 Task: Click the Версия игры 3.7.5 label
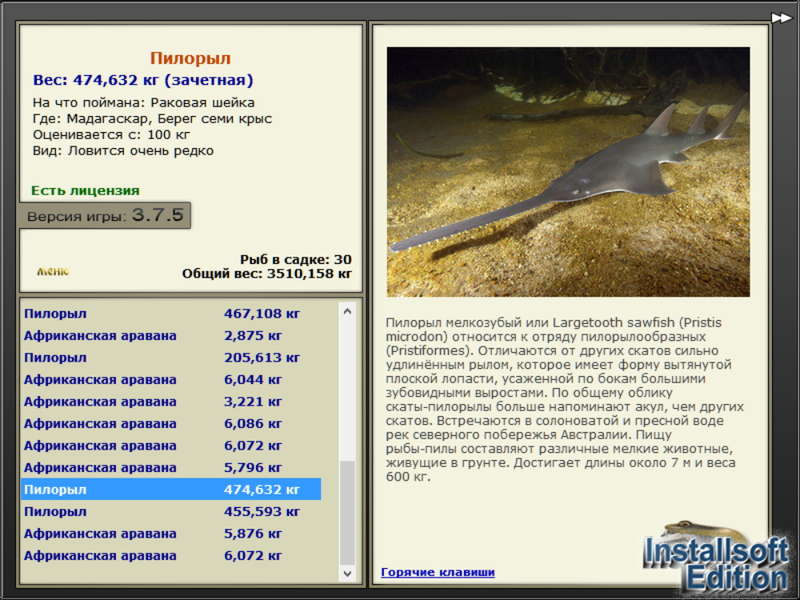(x=105, y=215)
